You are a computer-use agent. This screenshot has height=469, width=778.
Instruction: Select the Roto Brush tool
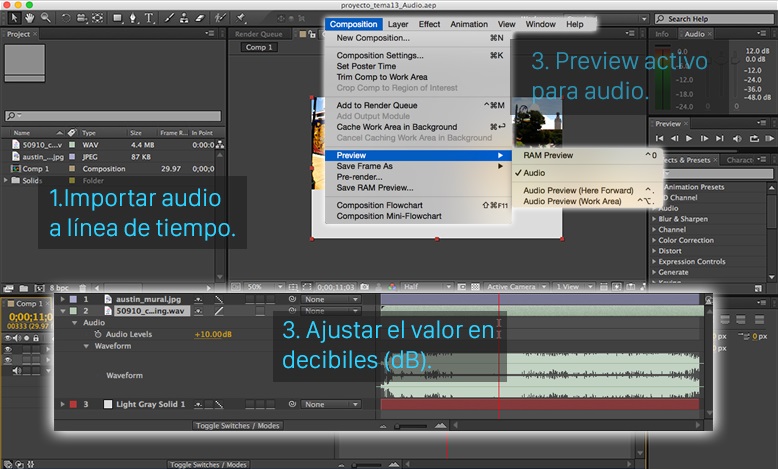220,18
